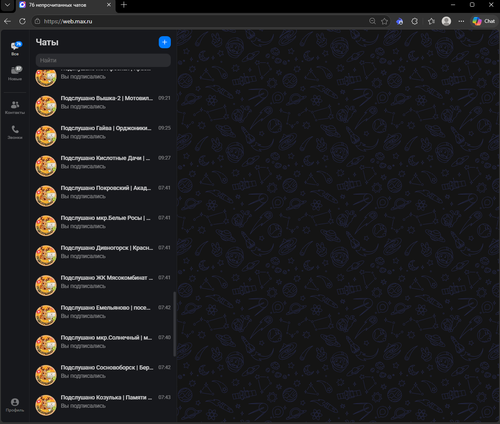Open chat Подслушано Покровский | Акад...
This screenshot has width=500, height=424.
(103, 196)
